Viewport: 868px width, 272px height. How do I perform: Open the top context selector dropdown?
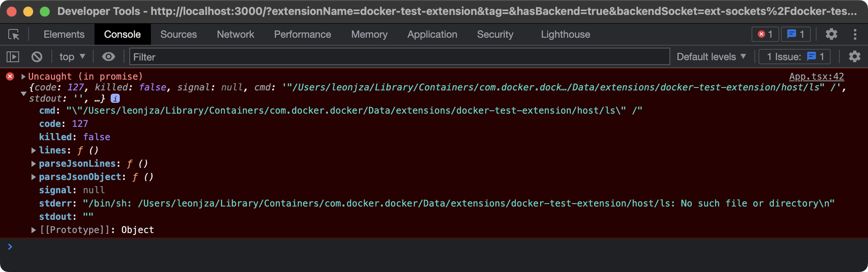[72, 57]
